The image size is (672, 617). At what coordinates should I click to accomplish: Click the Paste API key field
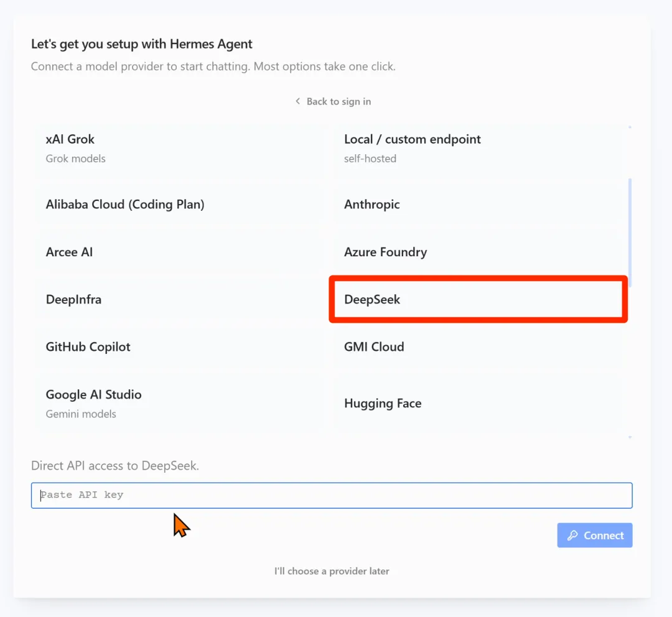[332, 495]
